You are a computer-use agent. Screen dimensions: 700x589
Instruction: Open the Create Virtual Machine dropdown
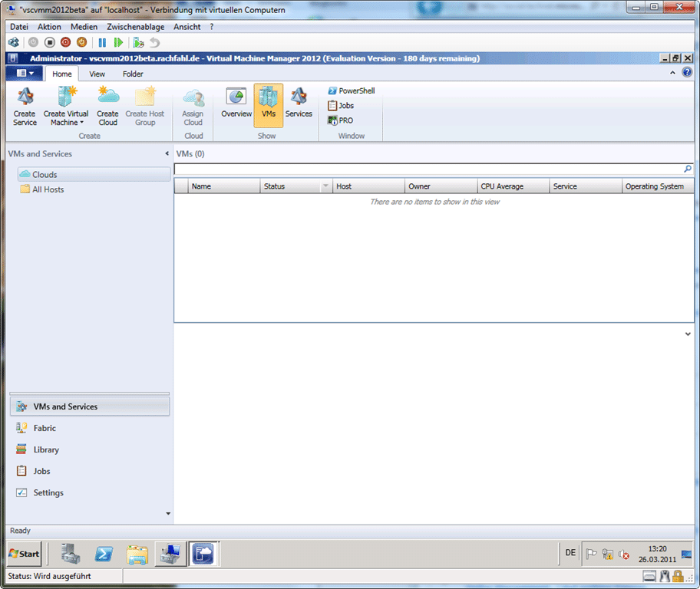66,107
